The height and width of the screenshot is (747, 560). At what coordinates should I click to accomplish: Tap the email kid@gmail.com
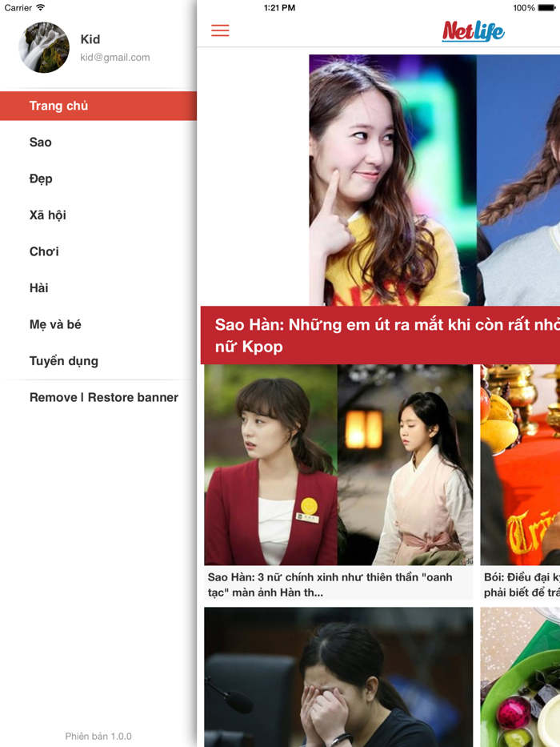point(114,57)
